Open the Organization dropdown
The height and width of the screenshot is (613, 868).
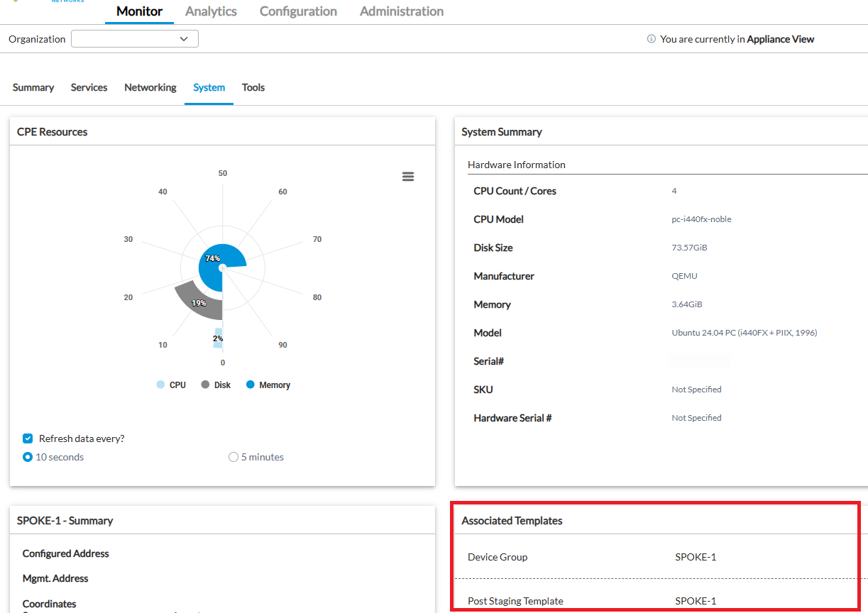(x=135, y=39)
